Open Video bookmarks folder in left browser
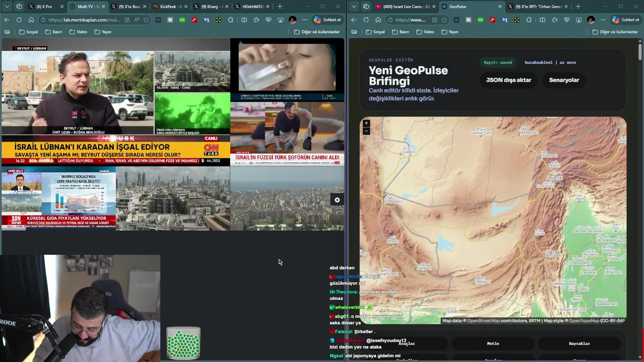 78,32
